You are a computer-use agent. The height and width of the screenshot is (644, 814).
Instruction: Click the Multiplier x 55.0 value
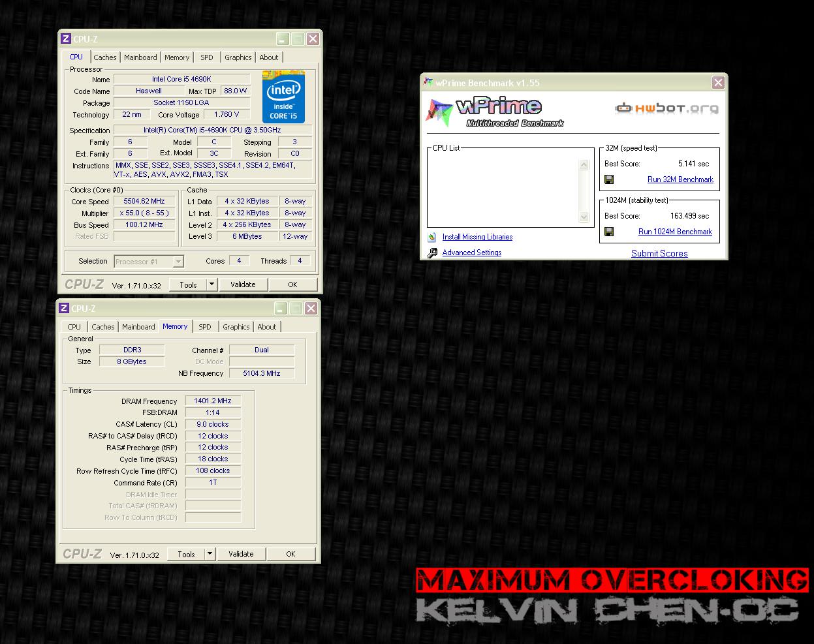[144, 213]
